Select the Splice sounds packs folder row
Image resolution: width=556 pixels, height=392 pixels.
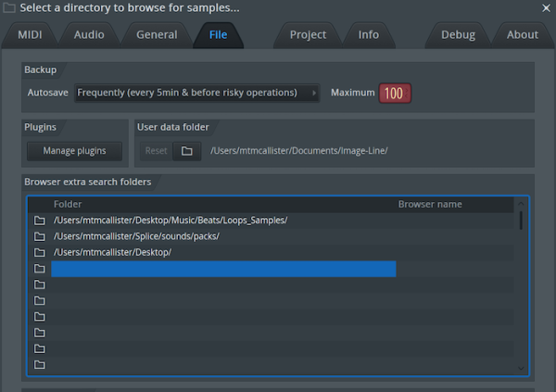coord(271,236)
